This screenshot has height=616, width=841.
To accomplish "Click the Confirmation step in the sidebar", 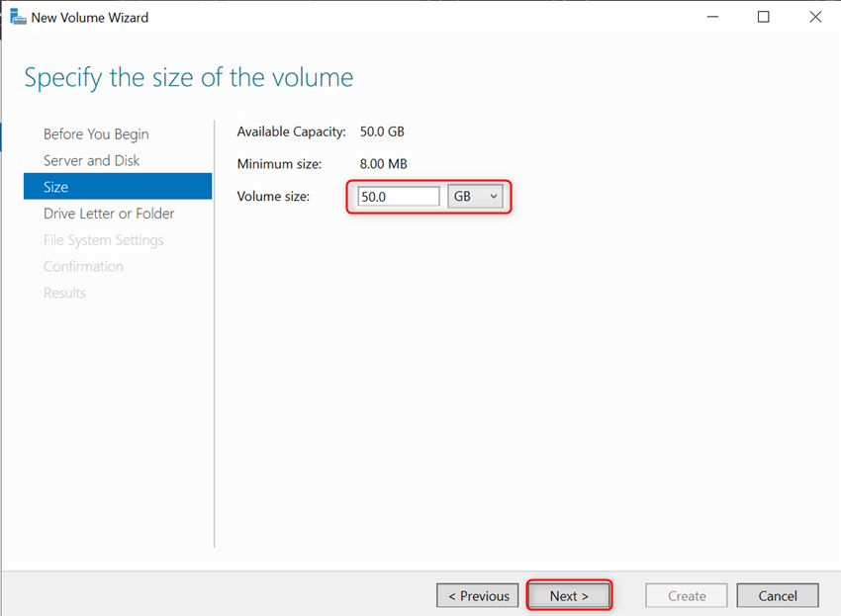I will point(83,267).
